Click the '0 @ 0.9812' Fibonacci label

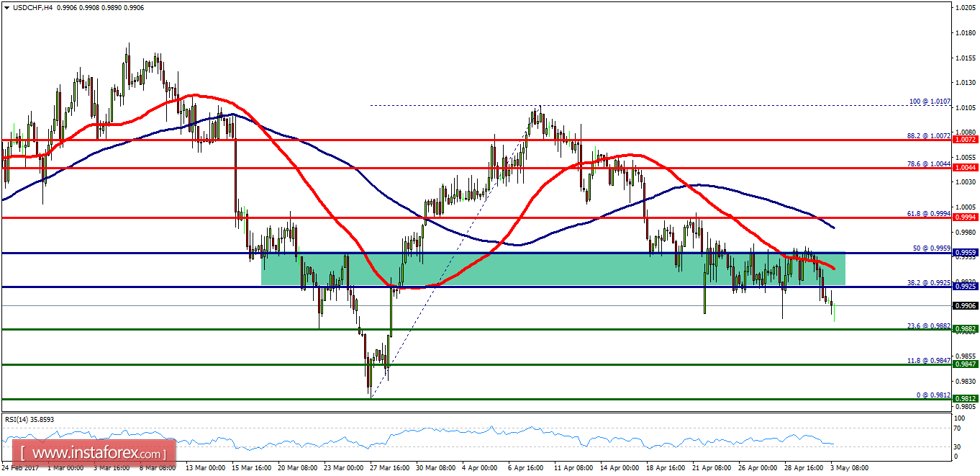tap(933, 395)
